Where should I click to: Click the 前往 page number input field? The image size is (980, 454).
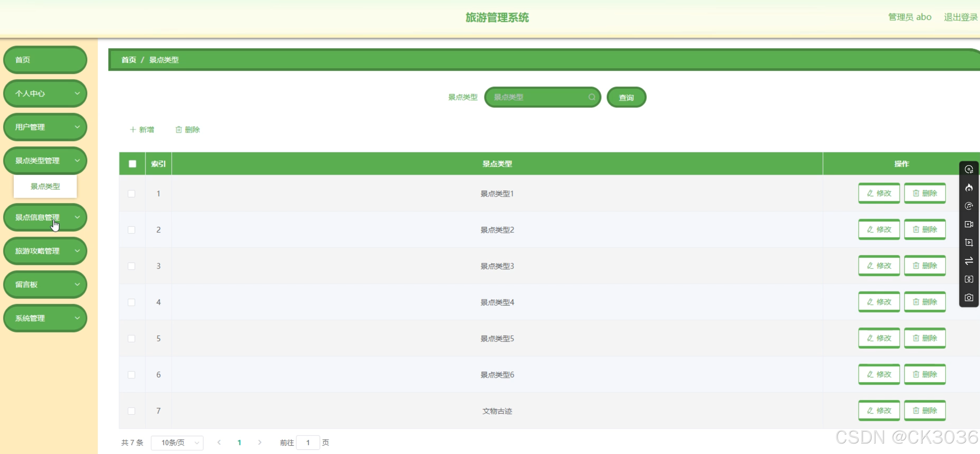coord(308,442)
